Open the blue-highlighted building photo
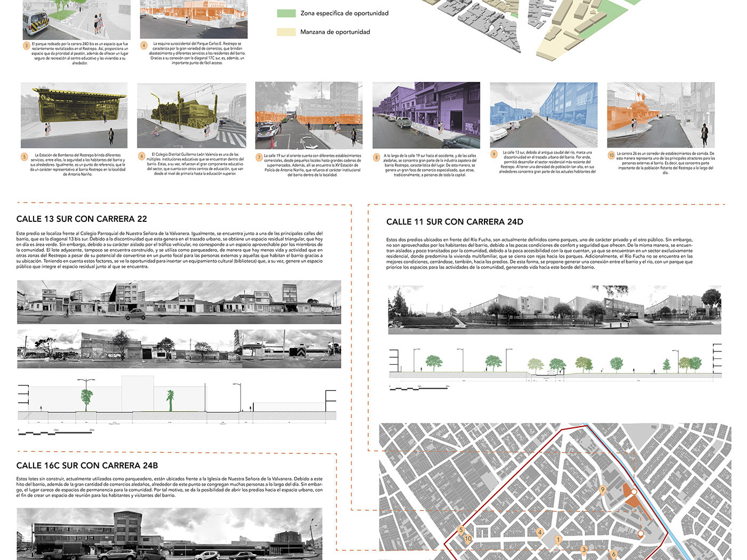Viewport: 747px width, 560px height. tap(544, 115)
